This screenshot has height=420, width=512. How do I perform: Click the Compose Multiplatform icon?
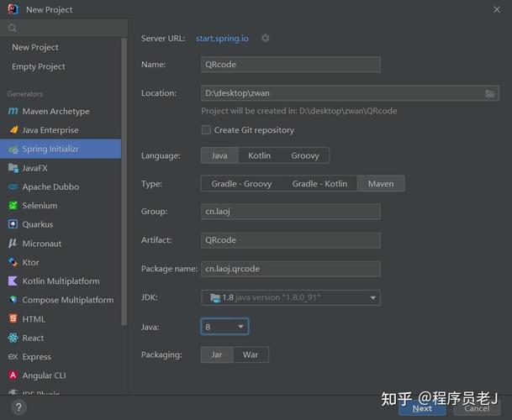(13, 300)
